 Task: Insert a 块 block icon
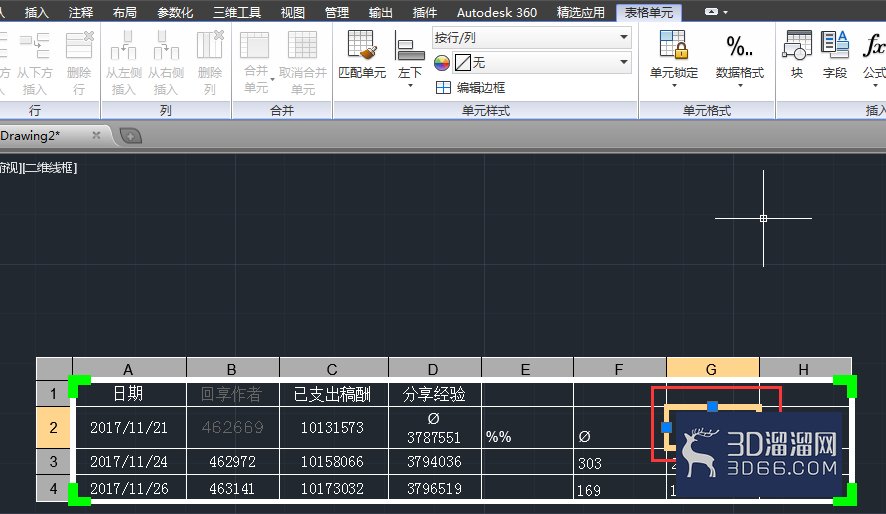click(x=797, y=45)
